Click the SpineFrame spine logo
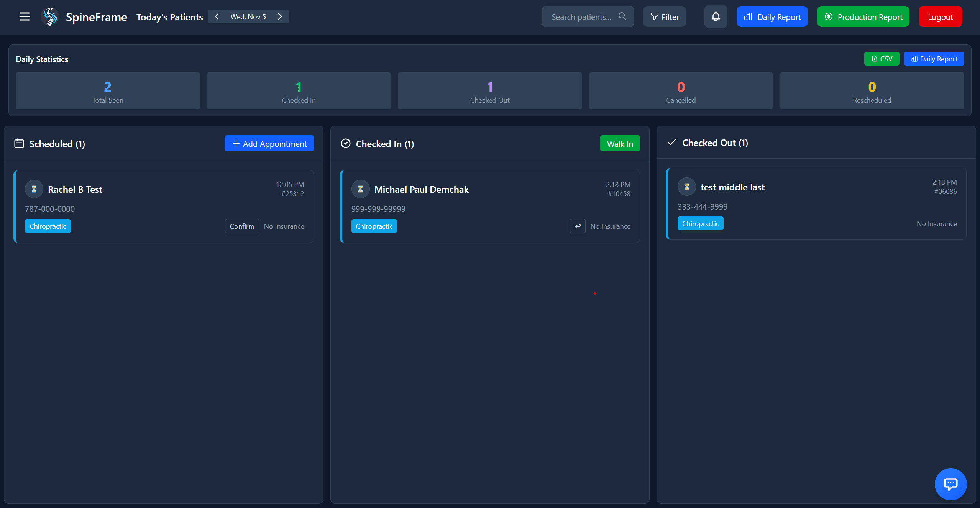Image resolution: width=980 pixels, height=508 pixels. pyautogui.click(x=50, y=17)
